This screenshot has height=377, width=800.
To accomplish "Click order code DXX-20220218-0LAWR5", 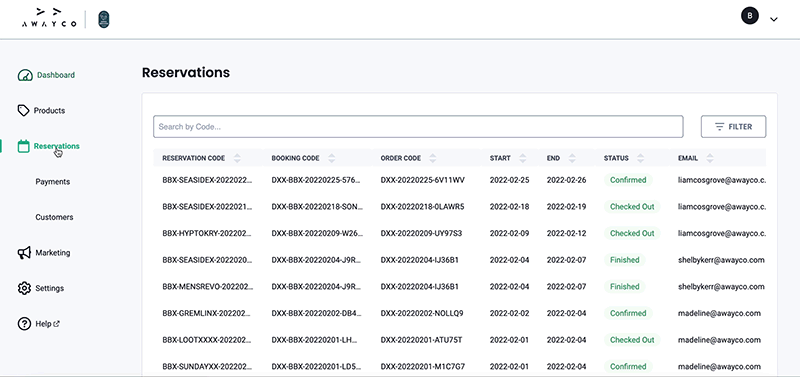I will point(422,207).
